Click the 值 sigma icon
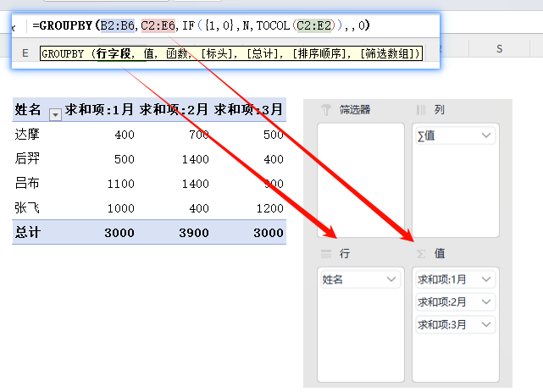The width and height of the screenshot is (543, 392). [421, 254]
